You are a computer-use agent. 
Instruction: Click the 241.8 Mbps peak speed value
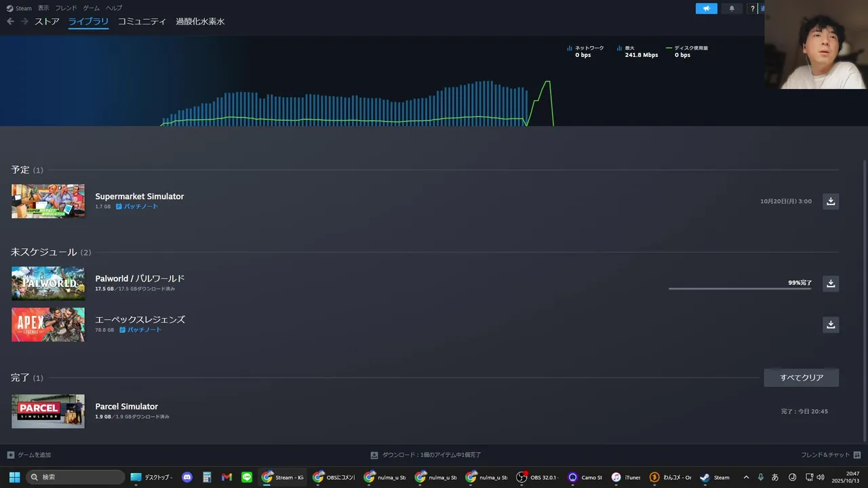(x=642, y=55)
